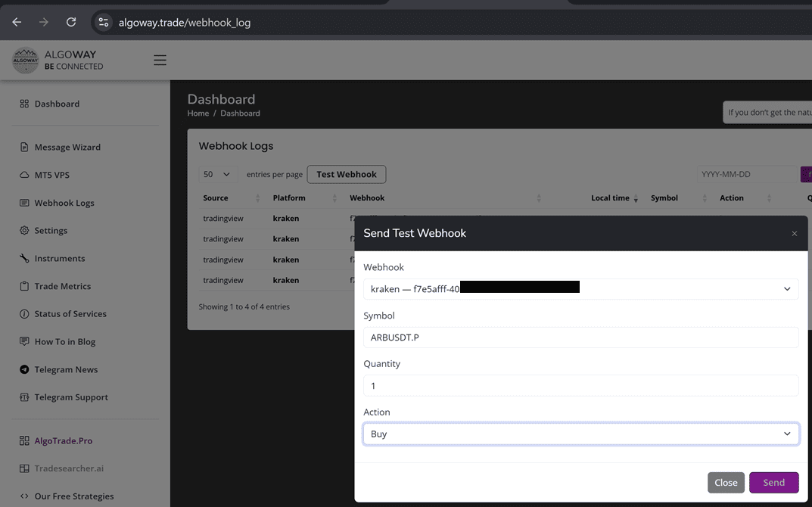
Task: Open Instruments in sidebar
Action: [60, 259]
